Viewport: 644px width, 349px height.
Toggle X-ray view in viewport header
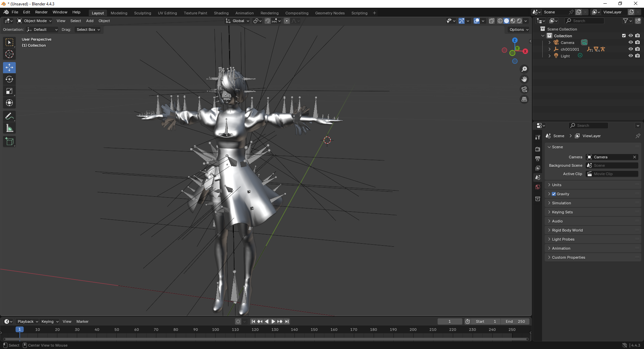[x=491, y=21]
